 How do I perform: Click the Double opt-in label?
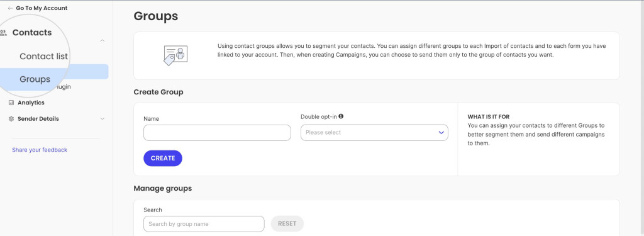[319, 117]
